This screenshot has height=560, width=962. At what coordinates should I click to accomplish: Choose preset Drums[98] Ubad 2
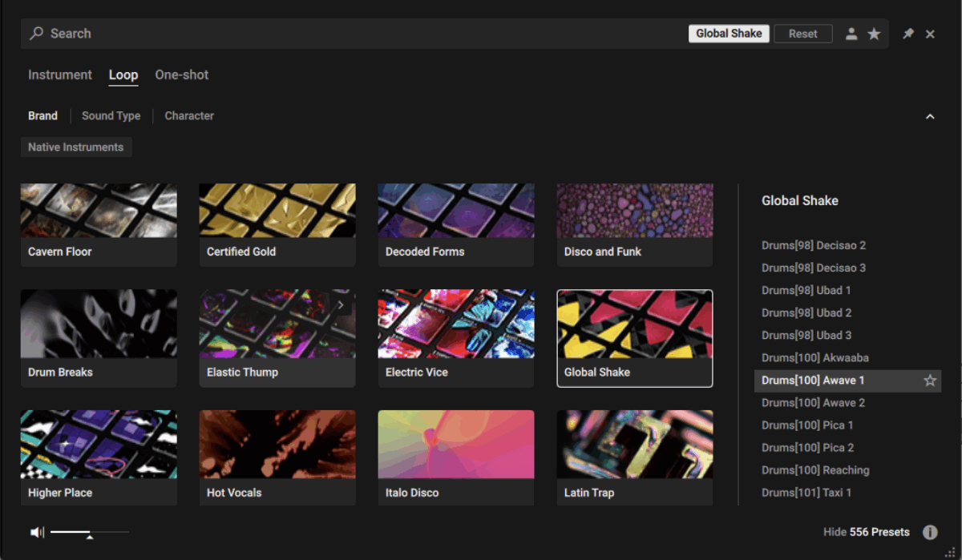pos(806,312)
